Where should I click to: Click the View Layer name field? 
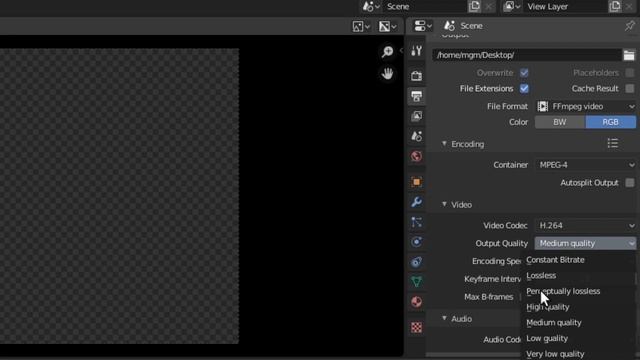click(x=565, y=6)
